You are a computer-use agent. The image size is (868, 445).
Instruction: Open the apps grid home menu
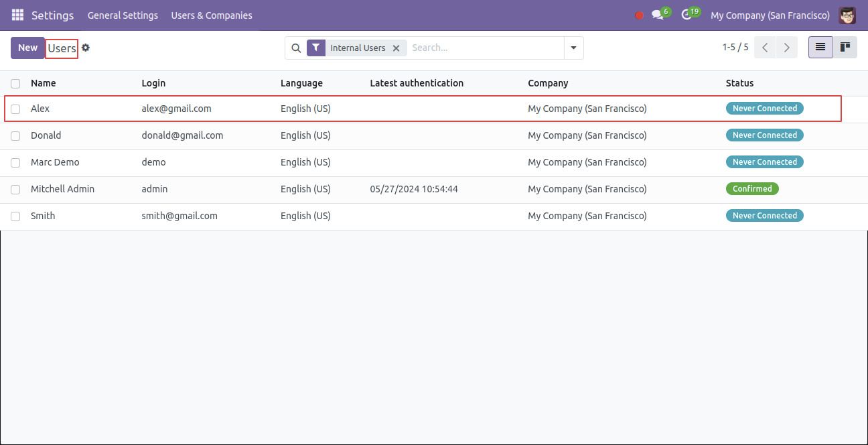coord(17,15)
